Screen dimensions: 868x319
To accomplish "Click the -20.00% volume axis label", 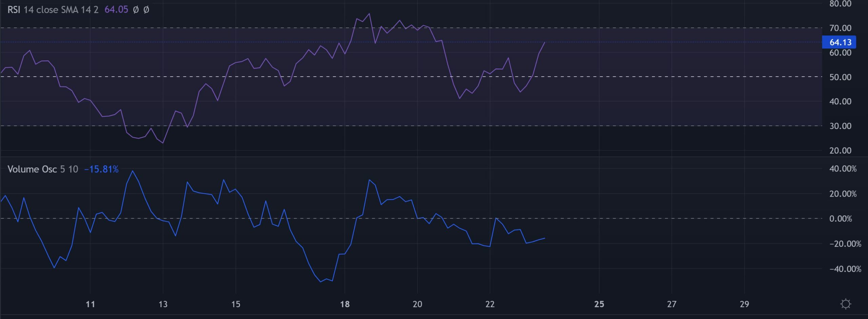I will coord(845,244).
